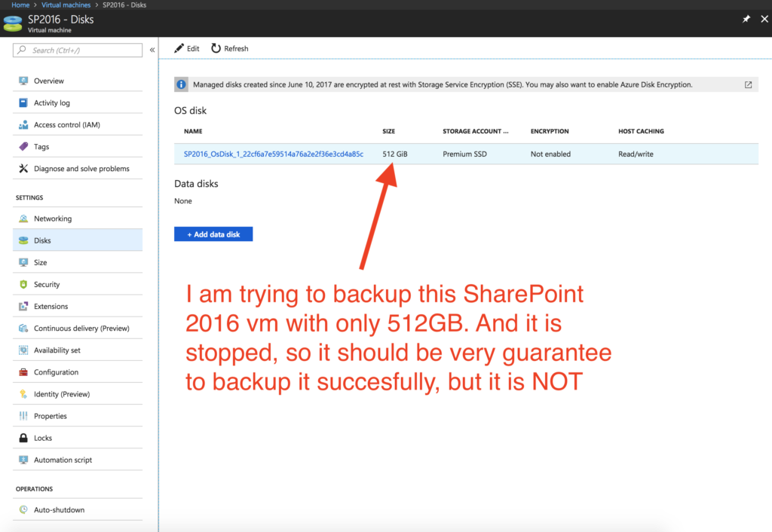Open the Overview menu item

[x=78, y=81]
